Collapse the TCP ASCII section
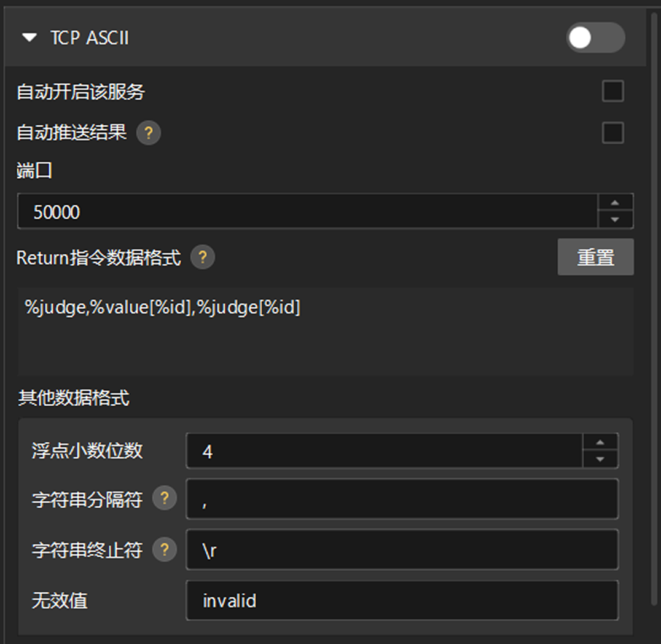 pos(29,37)
